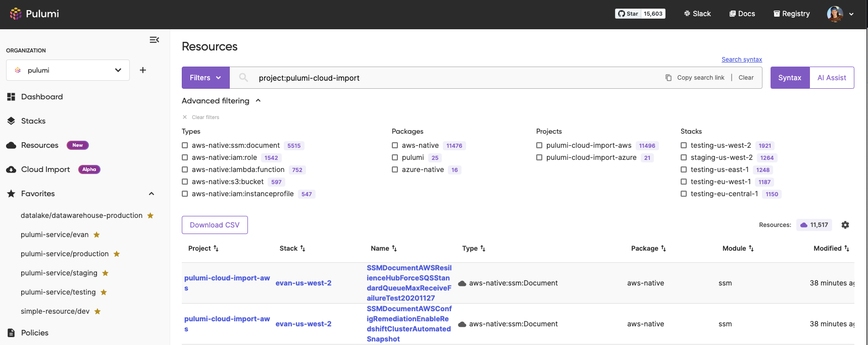Check pulumi package filter
The image size is (868, 345).
coord(395,157)
